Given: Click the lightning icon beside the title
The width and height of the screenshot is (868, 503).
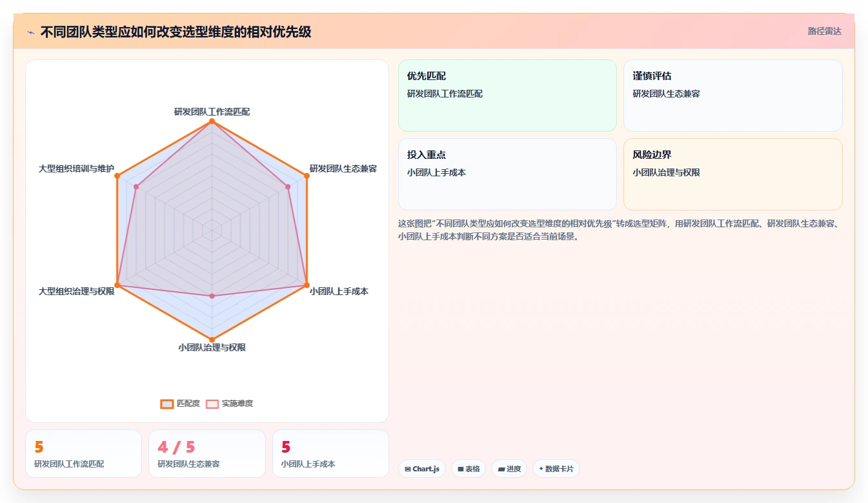Looking at the screenshot, I should coord(31,32).
